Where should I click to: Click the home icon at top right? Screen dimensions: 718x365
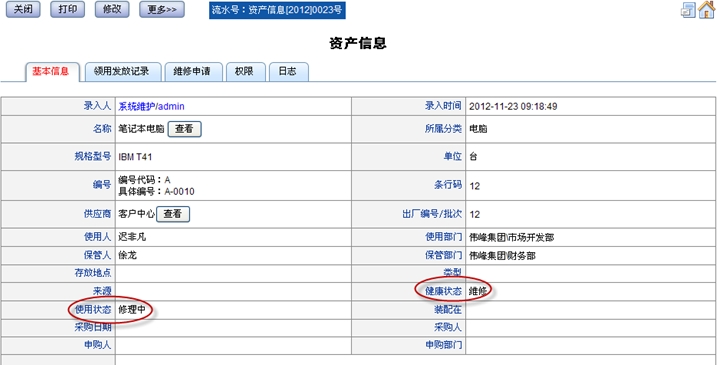707,10
